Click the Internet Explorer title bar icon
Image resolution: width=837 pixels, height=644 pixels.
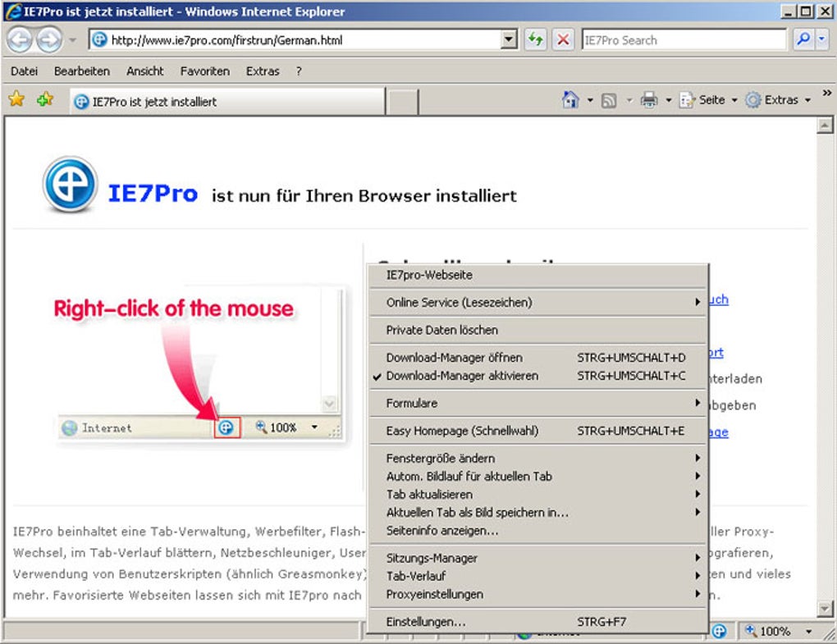pyautogui.click(x=13, y=11)
